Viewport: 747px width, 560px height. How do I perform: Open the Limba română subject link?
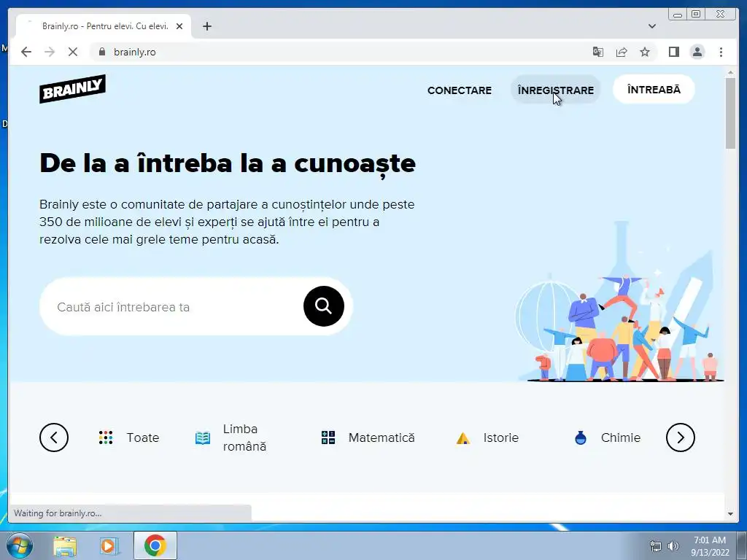click(244, 437)
